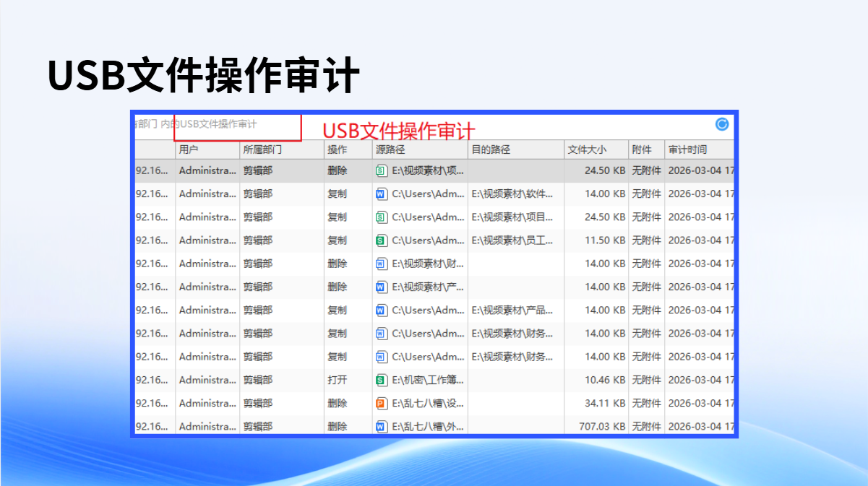Click the spreadsheet icon in the 11.50 KB row
868x486 pixels.
(382, 240)
